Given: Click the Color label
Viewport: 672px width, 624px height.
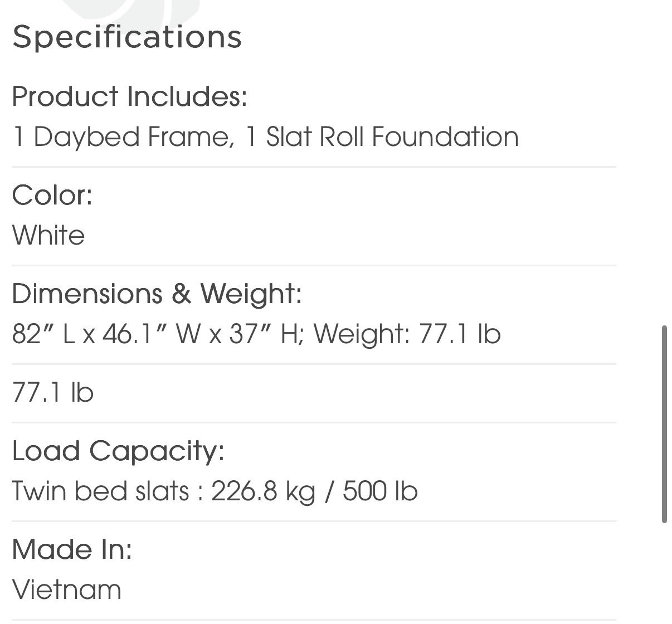Looking at the screenshot, I should pos(52,195).
